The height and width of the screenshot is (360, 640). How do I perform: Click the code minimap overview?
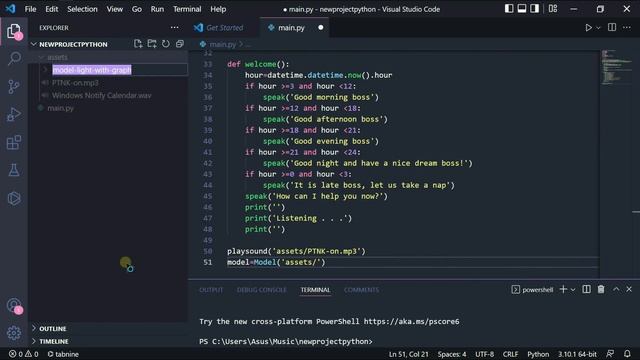coord(616,67)
